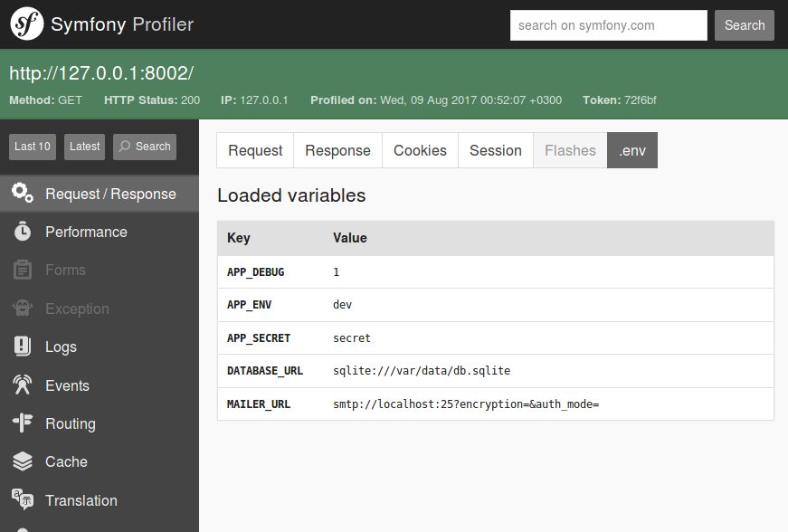Click the Routing signpost icon
This screenshot has width=788, height=532.
[23, 423]
